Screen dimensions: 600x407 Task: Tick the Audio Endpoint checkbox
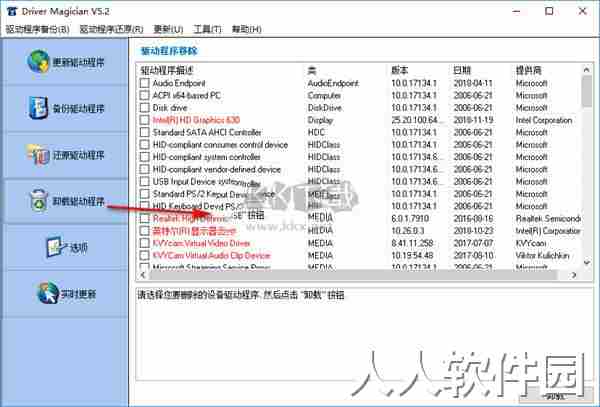(144, 83)
